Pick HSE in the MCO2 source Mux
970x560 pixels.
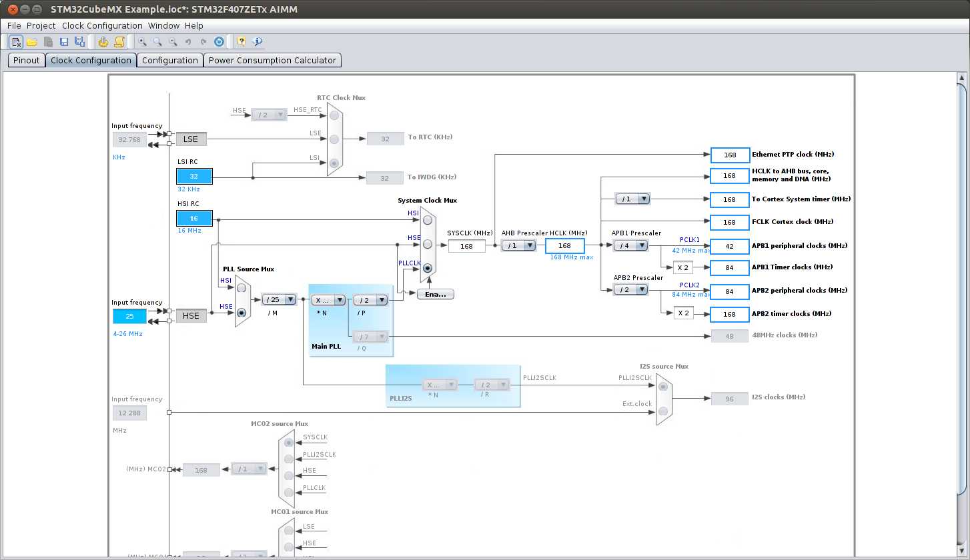[x=288, y=475]
